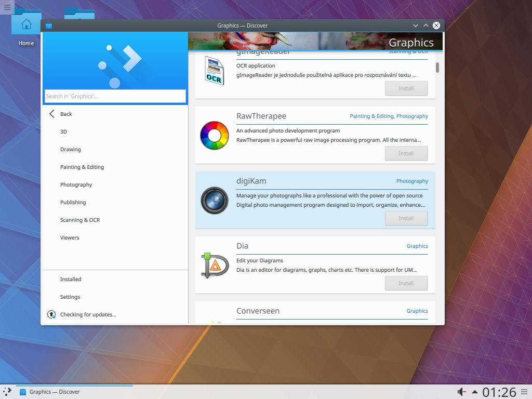Image resolution: width=532 pixels, height=399 pixels.
Task: Open the panel settings menu at taskbar end
Action: click(525, 392)
